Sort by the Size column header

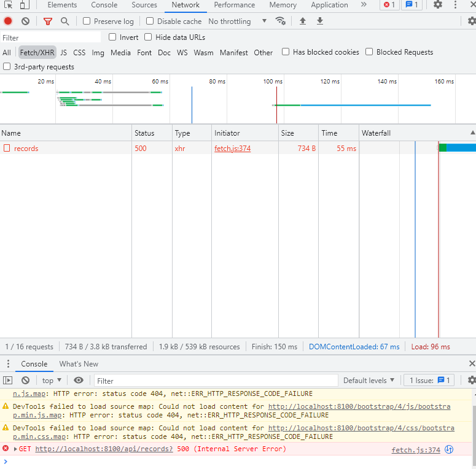point(298,133)
